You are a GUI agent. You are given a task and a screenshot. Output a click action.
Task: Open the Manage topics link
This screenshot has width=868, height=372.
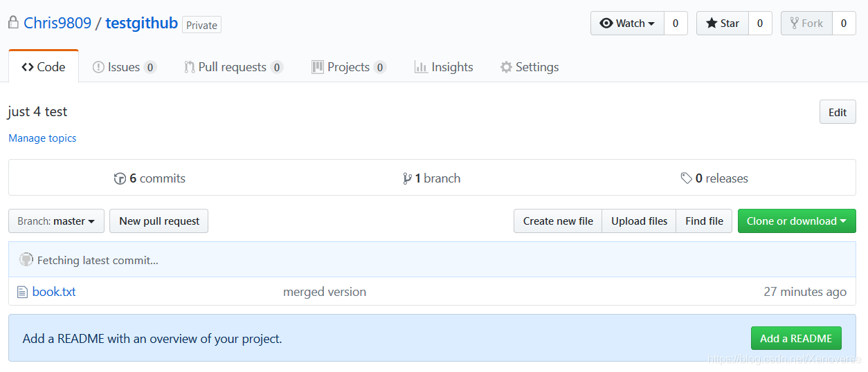(x=42, y=138)
